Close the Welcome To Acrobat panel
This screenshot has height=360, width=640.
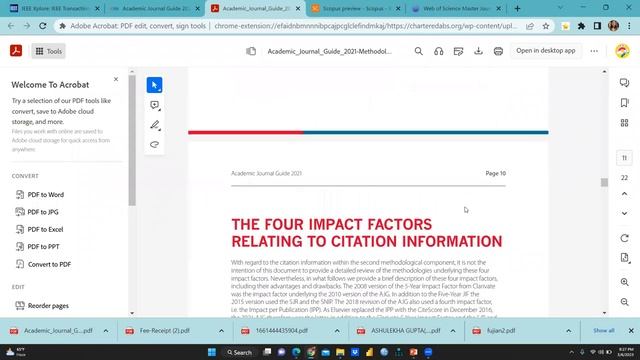click(116, 79)
